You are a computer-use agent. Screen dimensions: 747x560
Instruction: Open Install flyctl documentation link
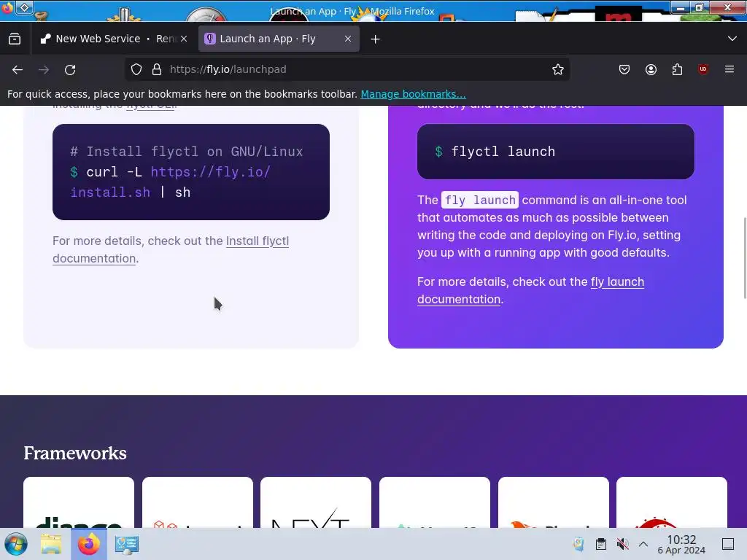click(171, 249)
